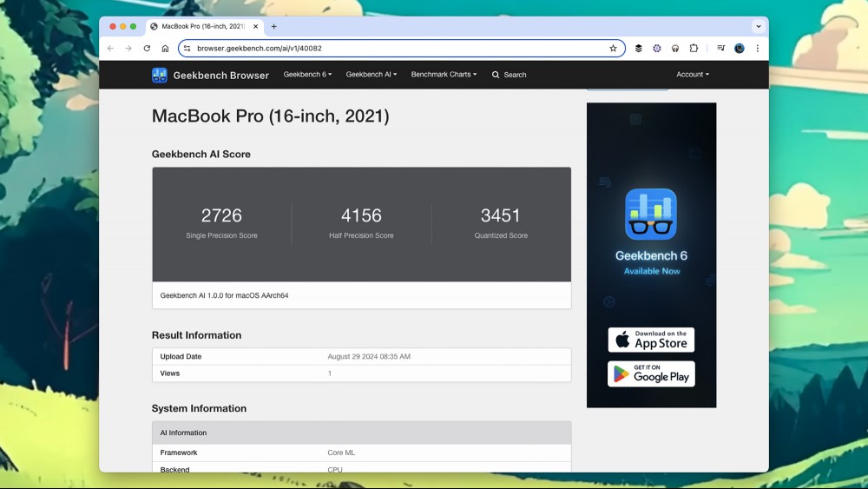Click the magnifier Search icon in navbar
868x489 pixels.
pos(496,75)
